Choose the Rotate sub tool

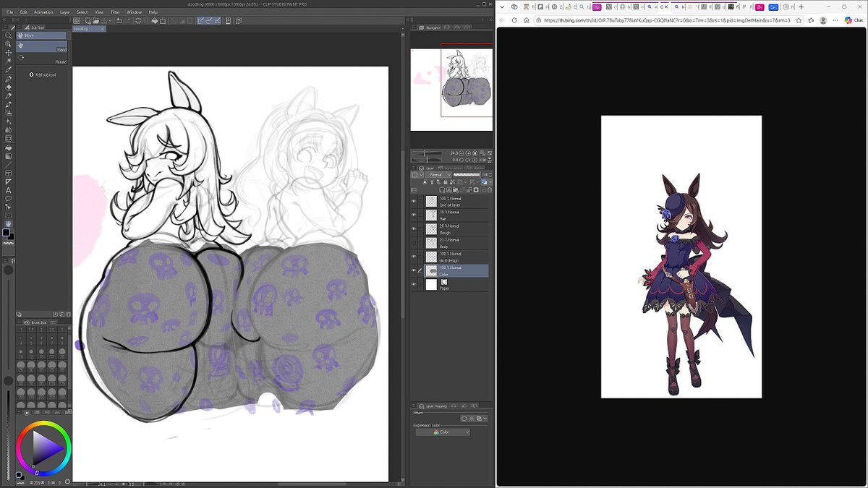(41, 58)
